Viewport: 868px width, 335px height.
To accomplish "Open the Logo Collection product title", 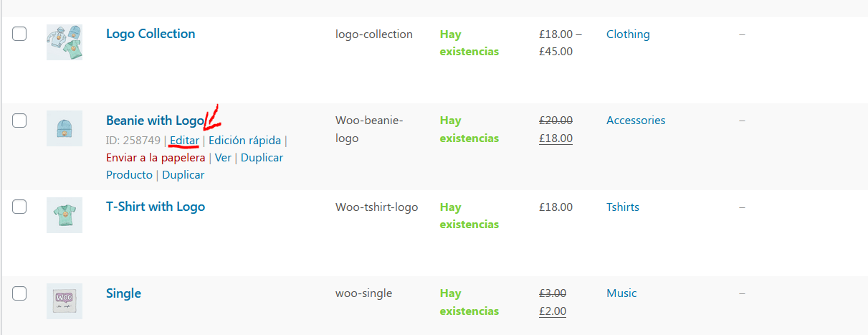I will (x=151, y=34).
